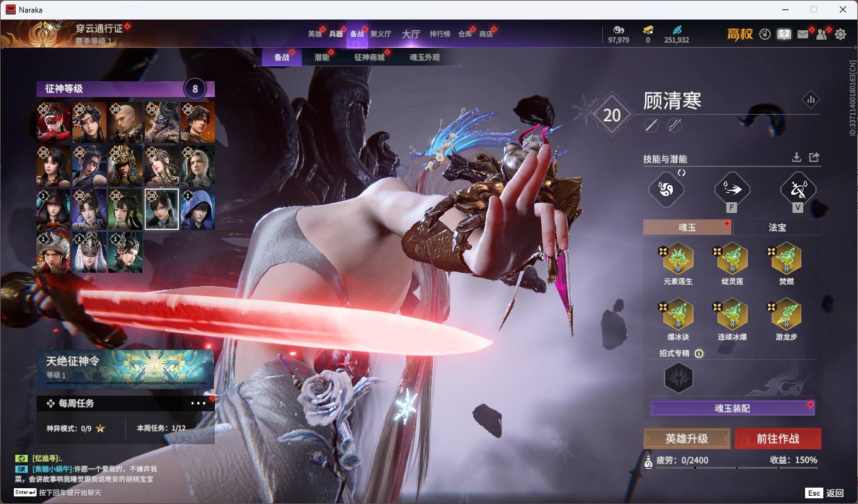
Task: Select the red-masked hero portrait
Action: pyautogui.click(x=54, y=123)
